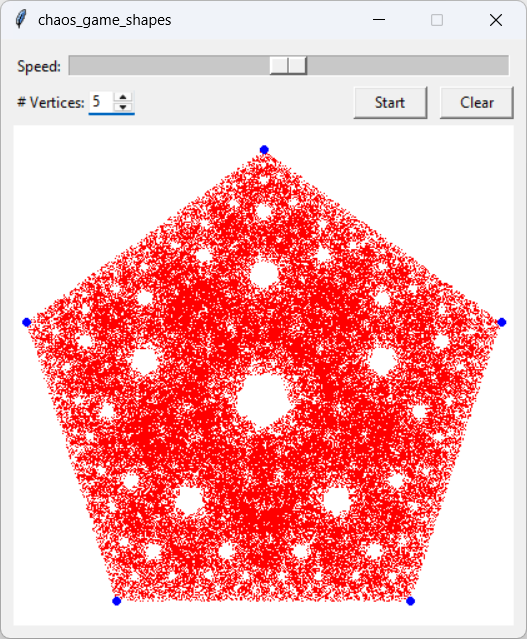Click the right blue vertex dot
This screenshot has height=639, width=527.
502,322
